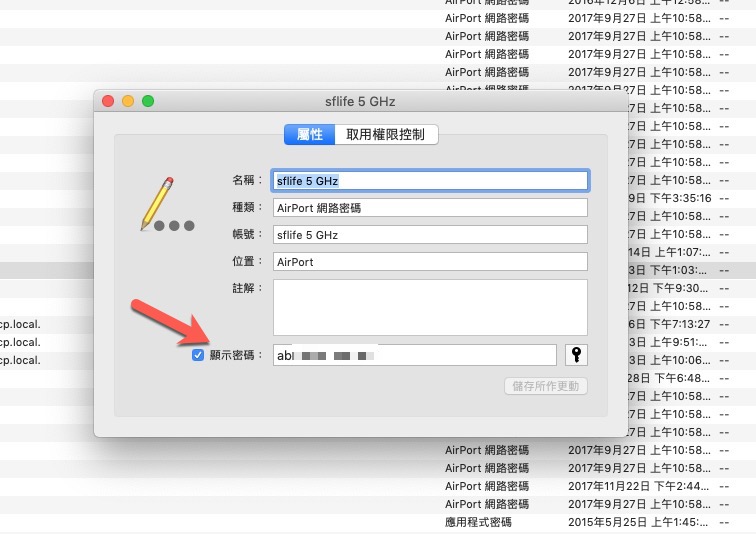This screenshot has width=756, height=534.
Task: Click the list date ending 3日 上午9:51
Action: pos(668,342)
